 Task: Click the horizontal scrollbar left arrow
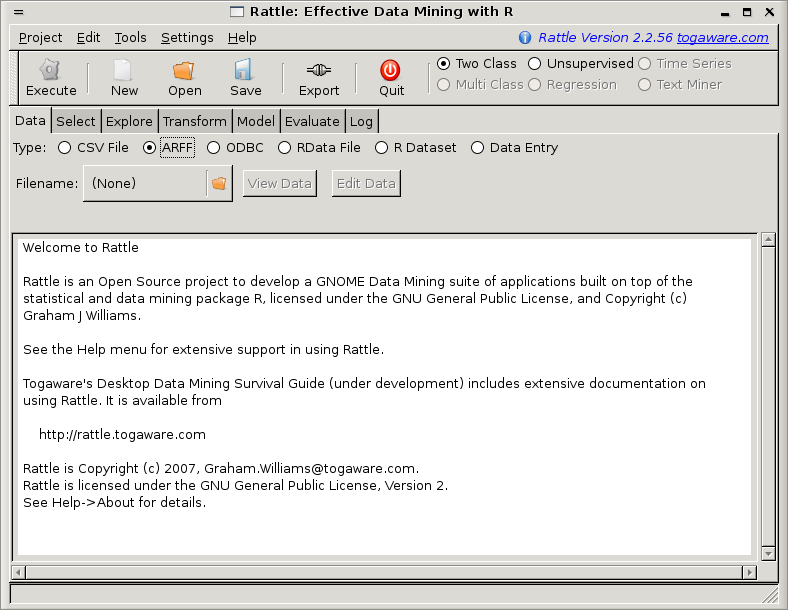pos(19,572)
